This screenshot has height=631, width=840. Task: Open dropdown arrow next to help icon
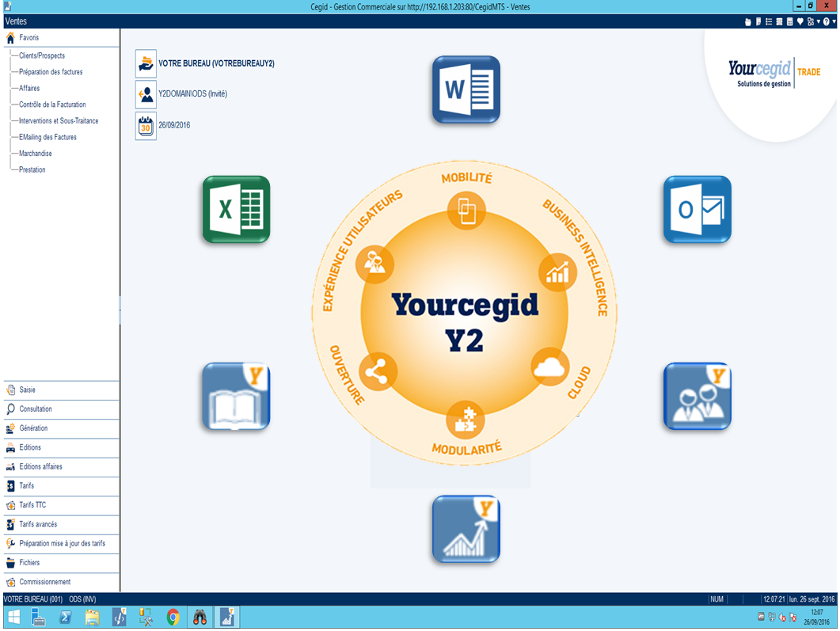[834, 21]
